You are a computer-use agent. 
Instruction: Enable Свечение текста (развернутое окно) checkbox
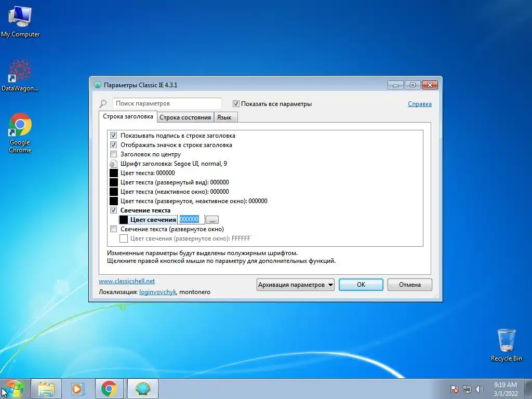point(113,229)
